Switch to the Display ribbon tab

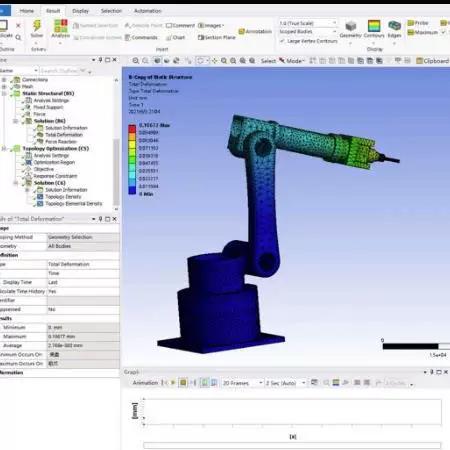tap(81, 11)
